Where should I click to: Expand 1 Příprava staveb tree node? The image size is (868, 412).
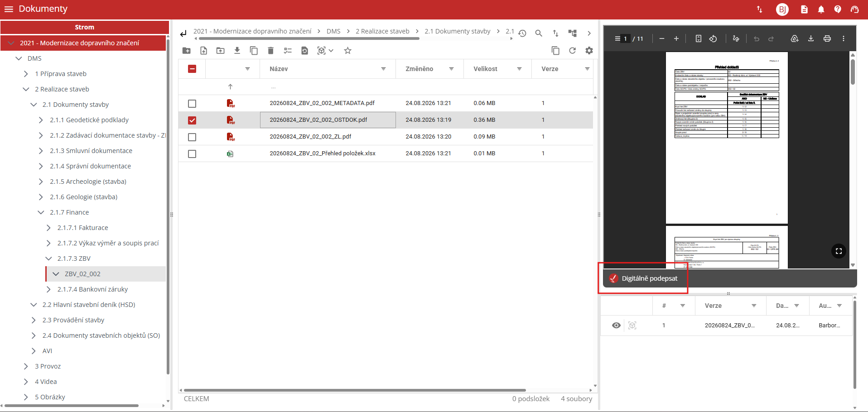pos(26,74)
